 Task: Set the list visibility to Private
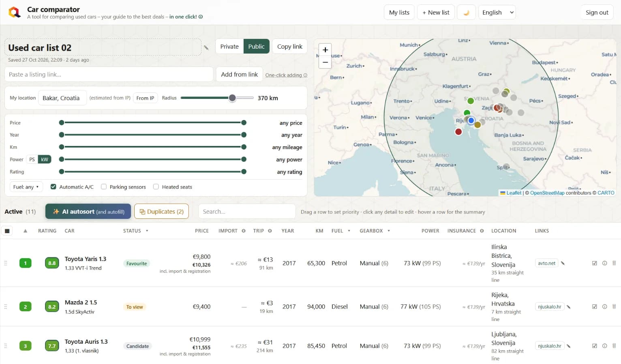coord(229,47)
